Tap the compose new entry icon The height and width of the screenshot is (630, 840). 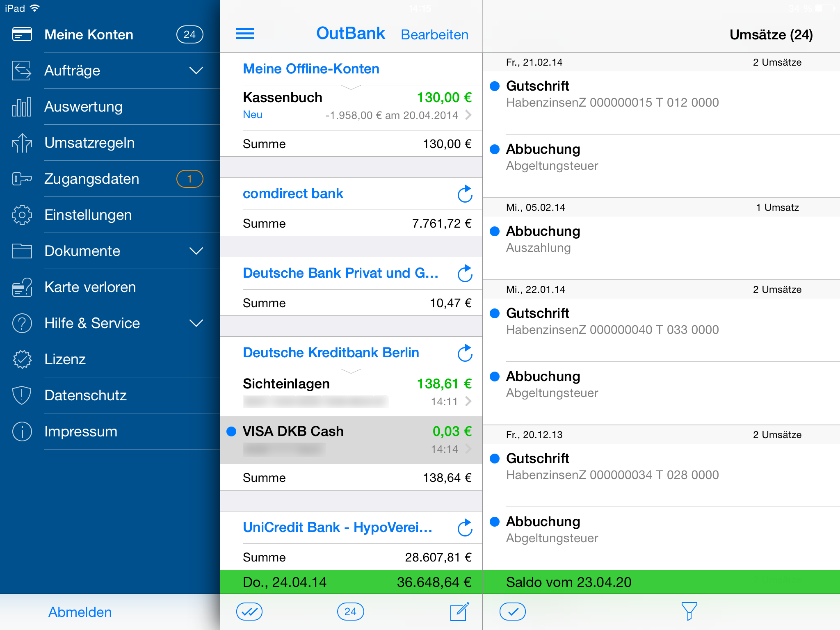pyautogui.click(x=459, y=612)
